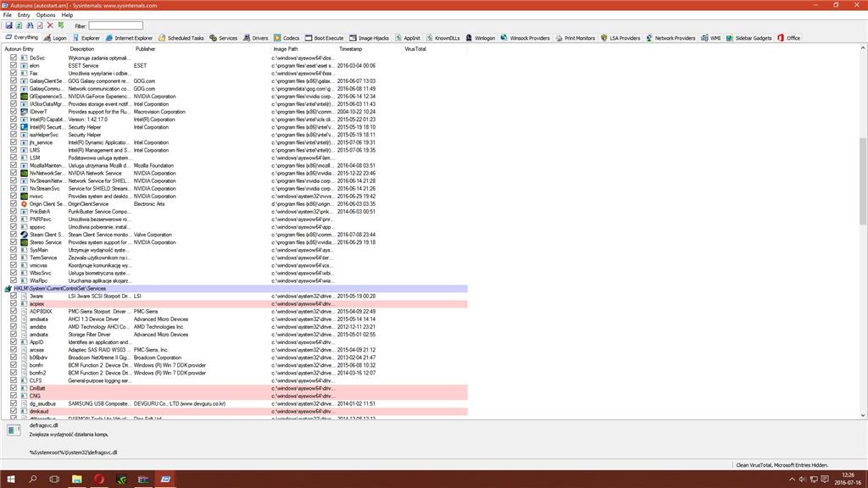The image size is (868, 488).
Task: Switch to the Sidebar Gadgets tab
Action: (x=748, y=38)
